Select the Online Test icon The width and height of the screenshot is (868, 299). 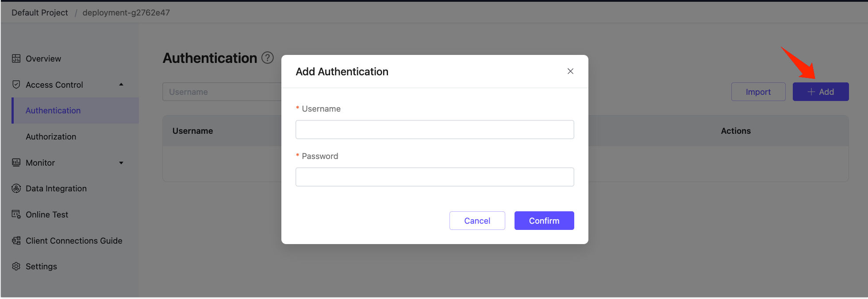click(x=16, y=214)
